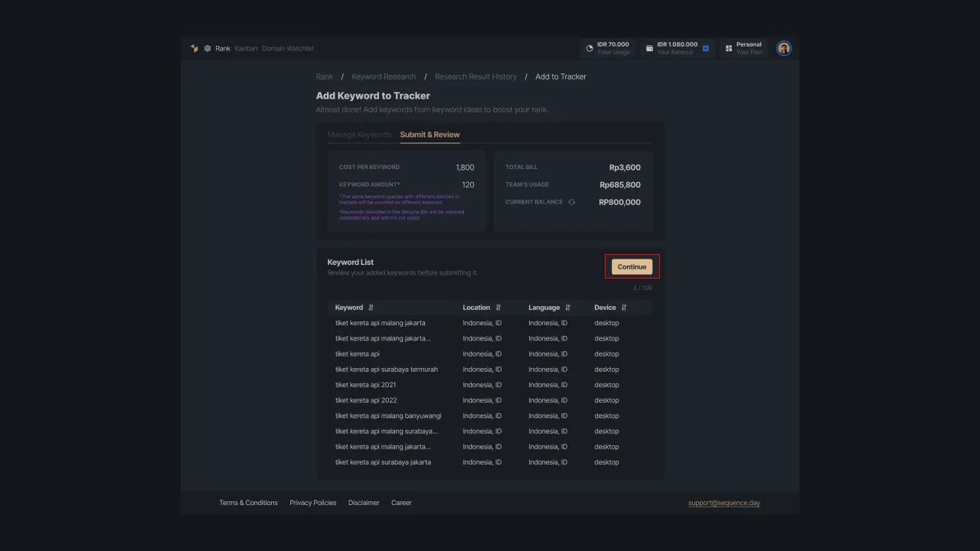Open the Terms & Conditions footer link

(248, 503)
